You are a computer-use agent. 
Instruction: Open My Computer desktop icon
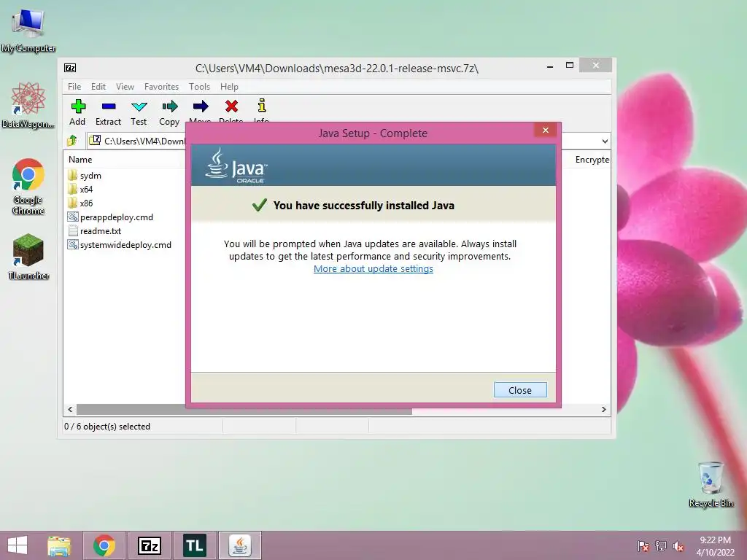(28, 31)
